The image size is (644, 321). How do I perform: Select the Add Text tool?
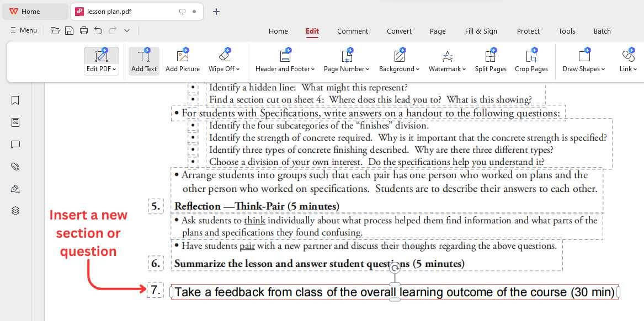pyautogui.click(x=143, y=60)
